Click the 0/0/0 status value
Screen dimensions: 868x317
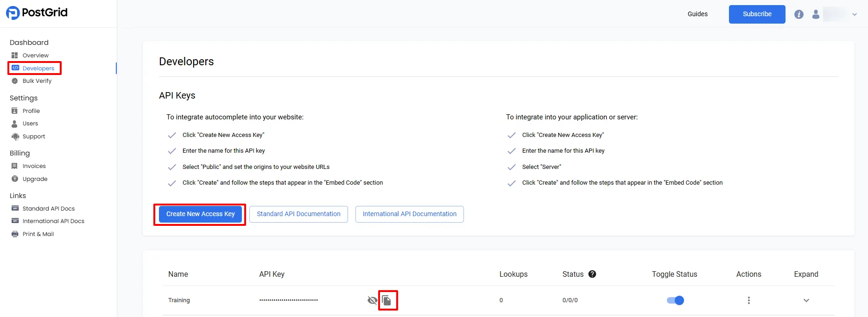pyautogui.click(x=570, y=300)
